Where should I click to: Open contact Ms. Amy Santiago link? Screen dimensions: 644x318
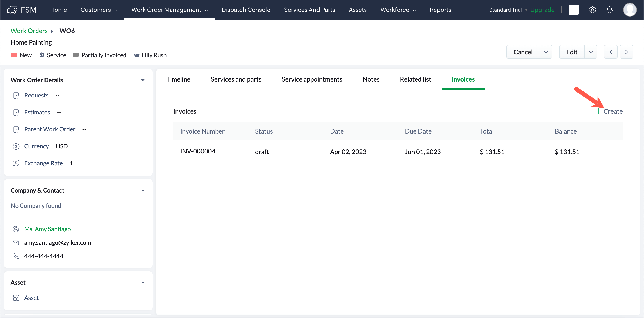tap(47, 229)
